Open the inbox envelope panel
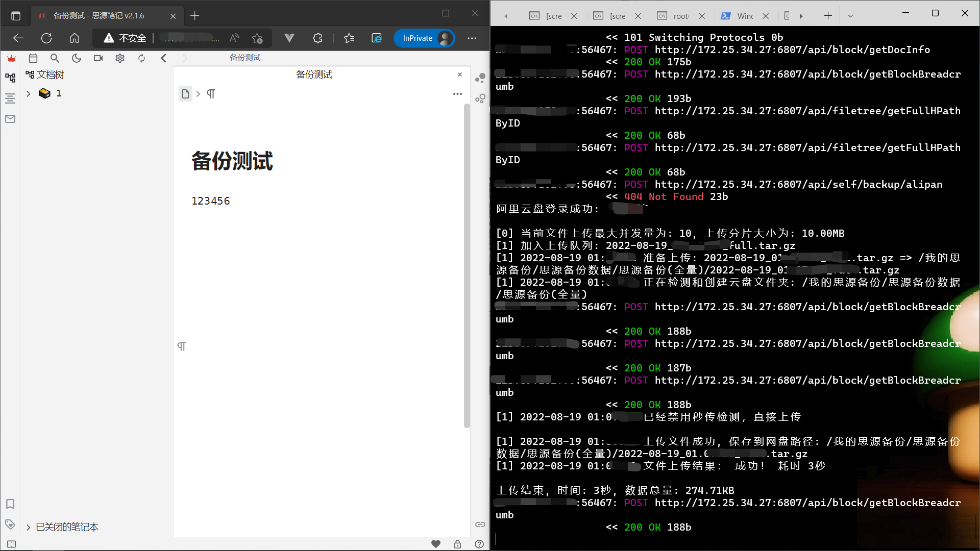Viewport: 980px width, 551px height. coord(10,119)
